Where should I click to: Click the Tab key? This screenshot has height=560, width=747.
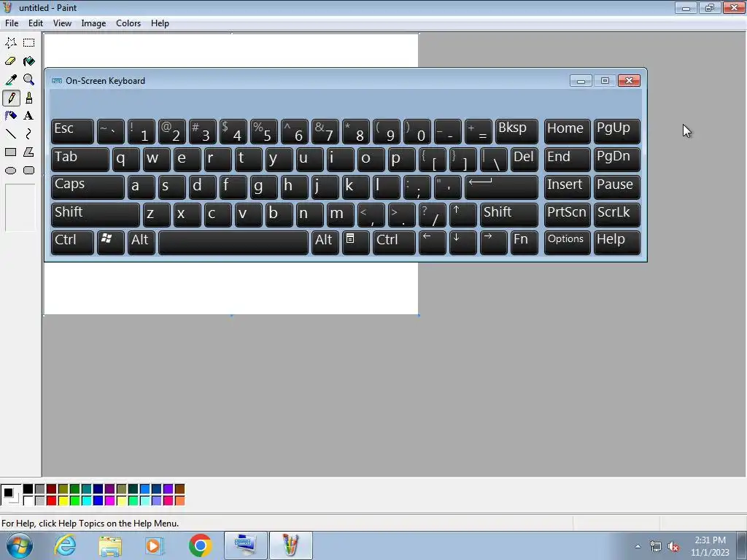coord(80,160)
